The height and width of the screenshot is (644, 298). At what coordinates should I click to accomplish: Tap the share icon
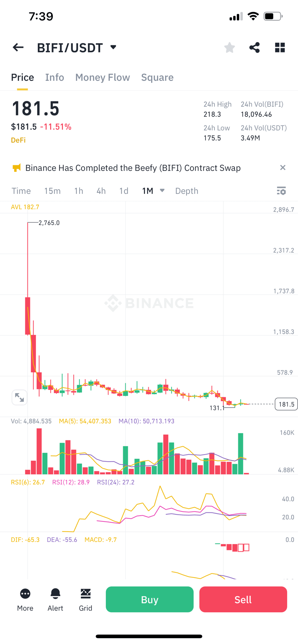point(254,47)
